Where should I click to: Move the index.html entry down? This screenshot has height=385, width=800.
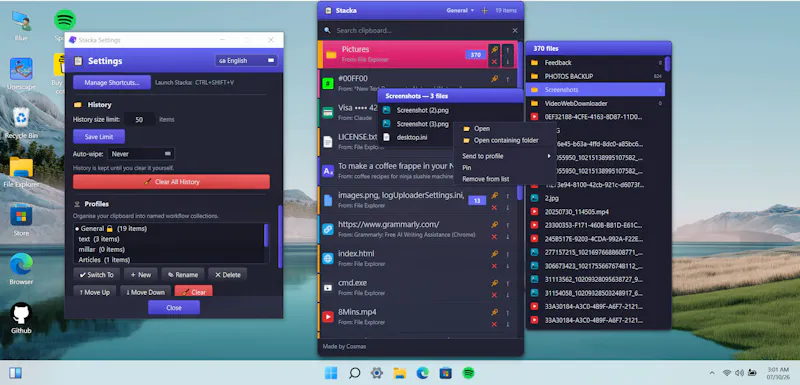(508, 266)
